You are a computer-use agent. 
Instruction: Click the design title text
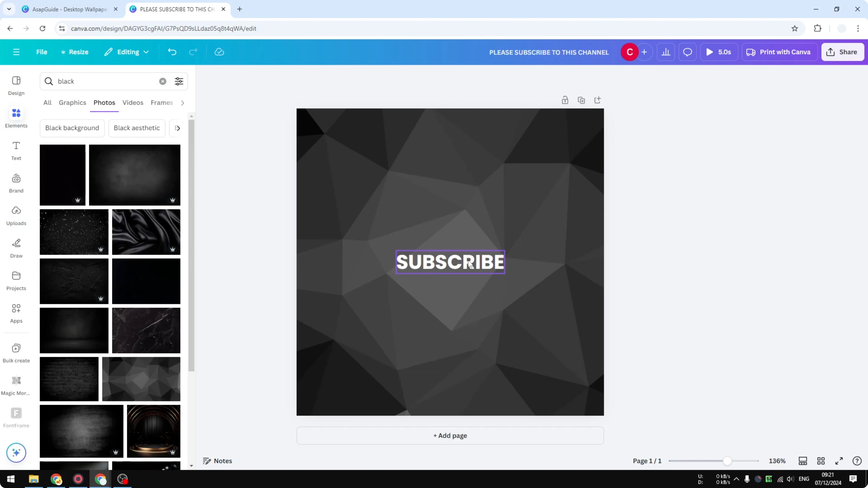coord(549,52)
